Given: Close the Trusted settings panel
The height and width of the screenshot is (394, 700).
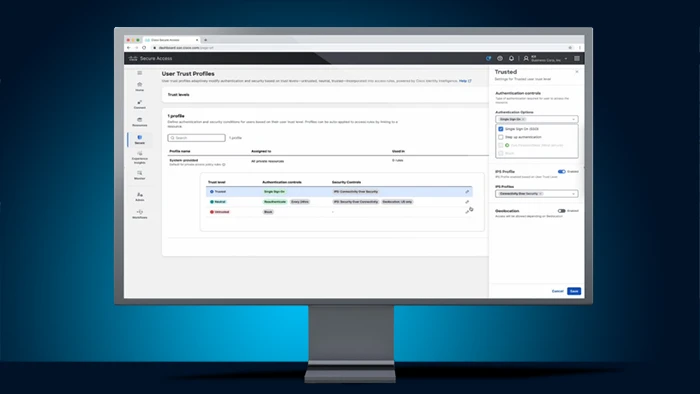Looking at the screenshot, I should click(x=577, y=71).
